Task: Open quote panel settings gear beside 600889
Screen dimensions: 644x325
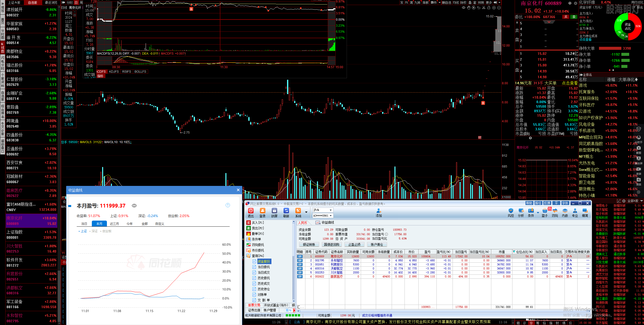Action: [x=576, y=3]
